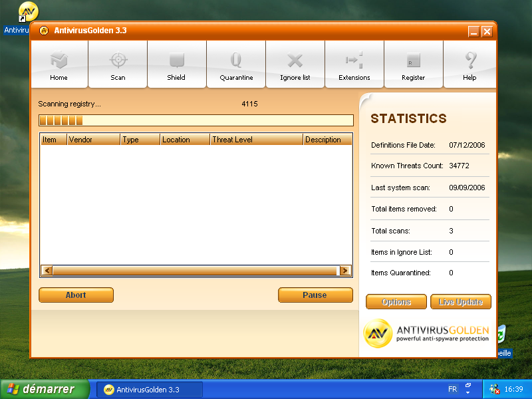
Task: Open the Extensions toolbar icon
Action: pos(354,60)
